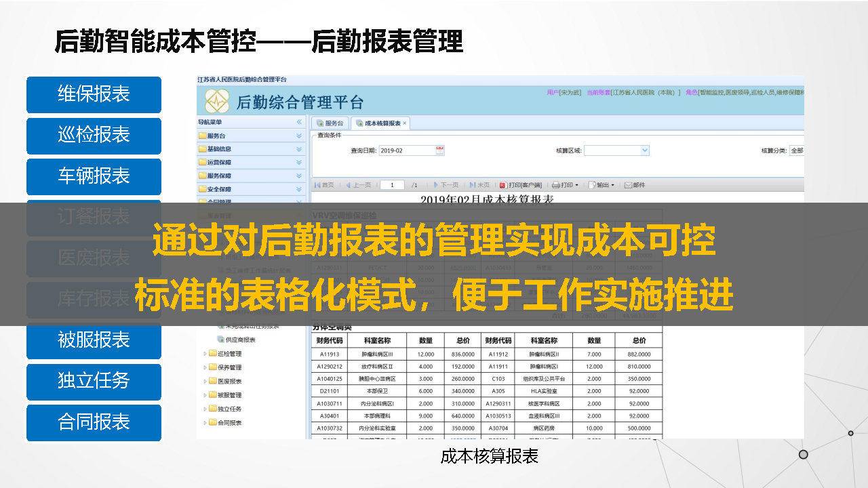
Task: Go to first page via 首页
Action: 324,184
